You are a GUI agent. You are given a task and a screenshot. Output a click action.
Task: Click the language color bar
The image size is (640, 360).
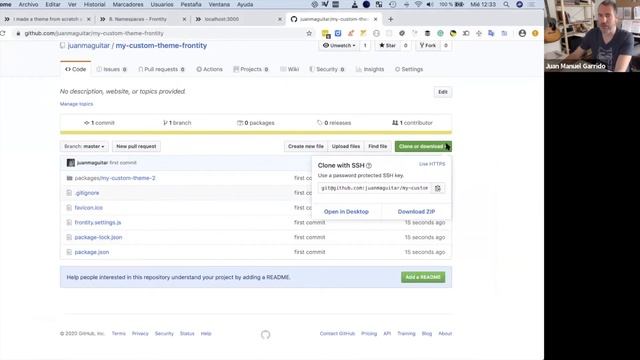pyautogui.click(x=256, y=133)
